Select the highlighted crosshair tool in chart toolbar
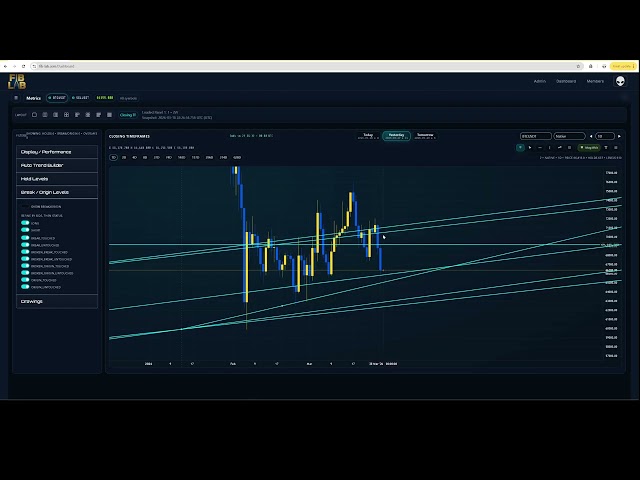Viewport: 640px width, 480px height. (520, 148)
